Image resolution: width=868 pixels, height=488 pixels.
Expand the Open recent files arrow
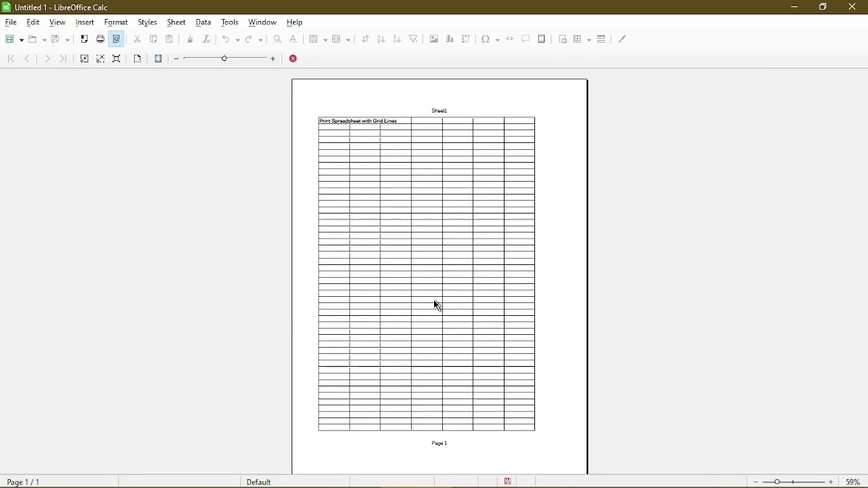click(44, 40)
